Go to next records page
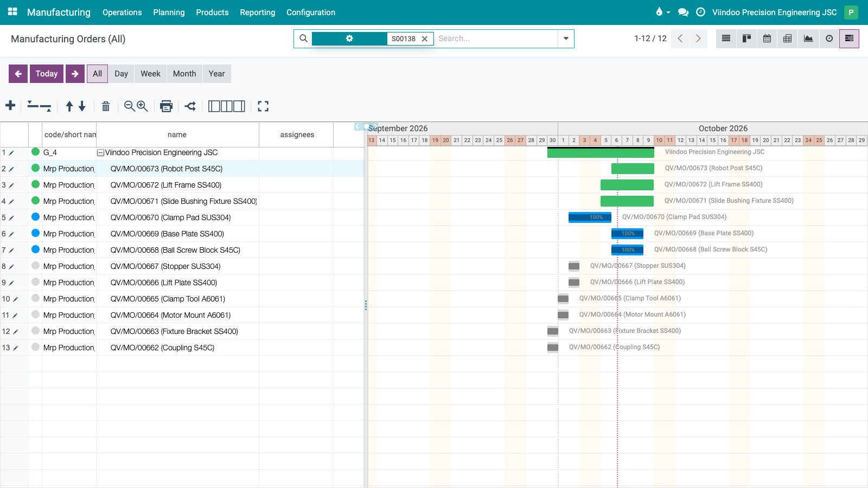868x488 pixels. [x=698, y=38]
